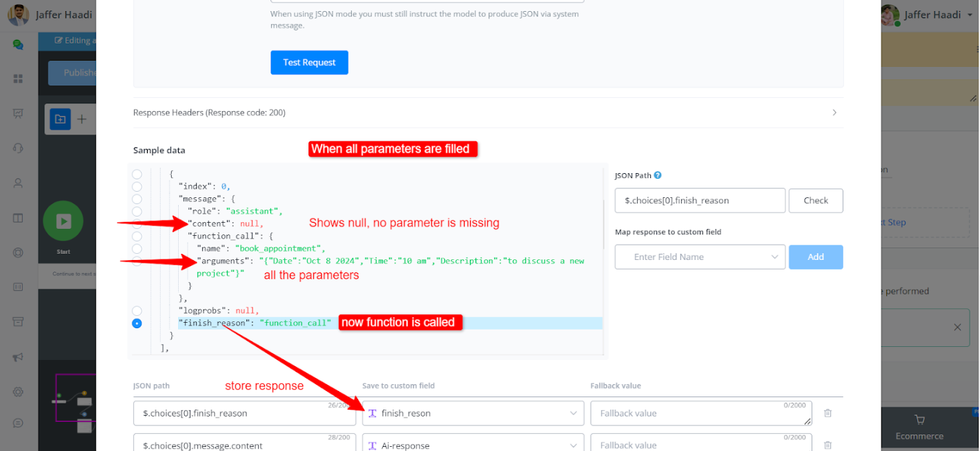
Task: Click the Check button
Action: click(x=815, y=201)
